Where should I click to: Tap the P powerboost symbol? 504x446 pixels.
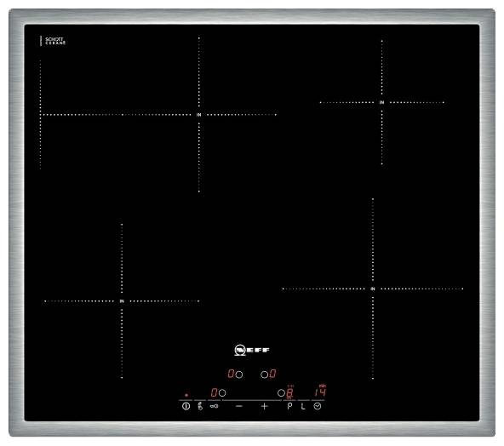(289, 406)
